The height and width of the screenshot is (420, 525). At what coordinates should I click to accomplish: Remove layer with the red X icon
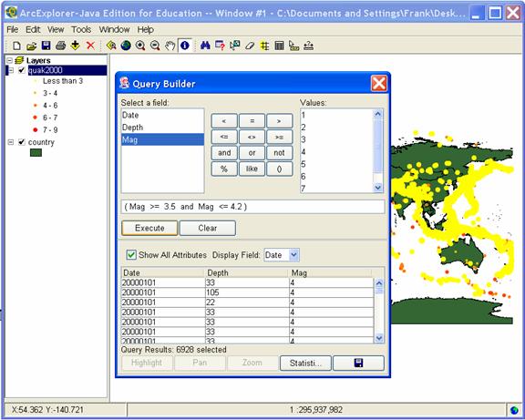90,46
